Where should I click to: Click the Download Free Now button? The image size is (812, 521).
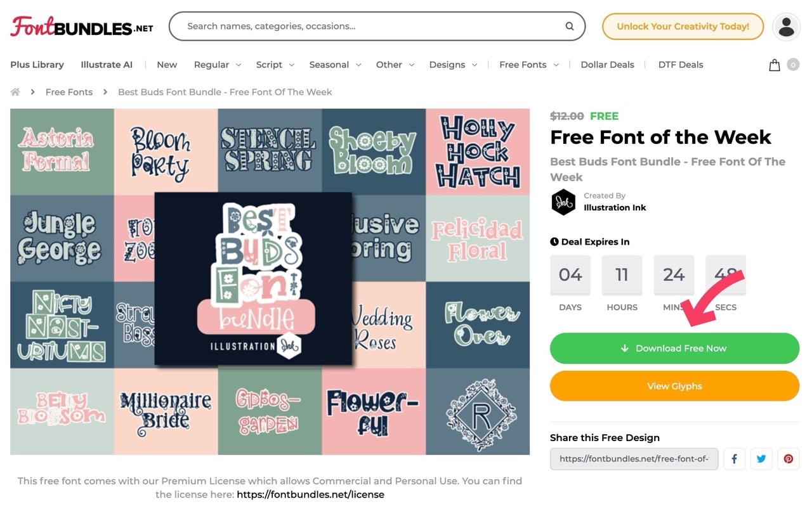tap(674, 348)
